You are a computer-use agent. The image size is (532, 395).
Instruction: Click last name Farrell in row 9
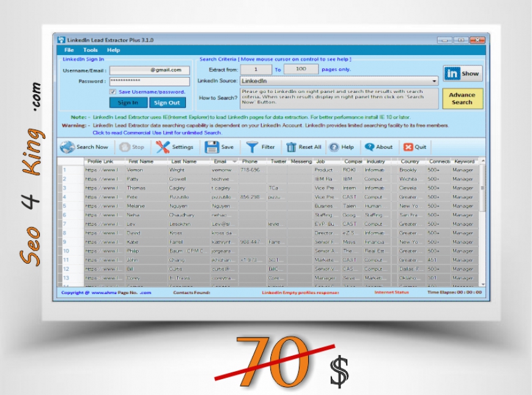(x=176, y=242)
